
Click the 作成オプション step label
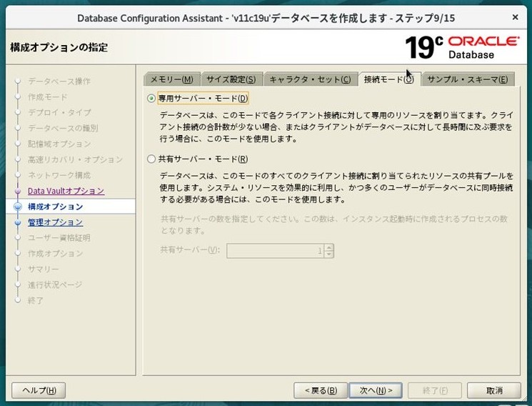coord(55,254)
